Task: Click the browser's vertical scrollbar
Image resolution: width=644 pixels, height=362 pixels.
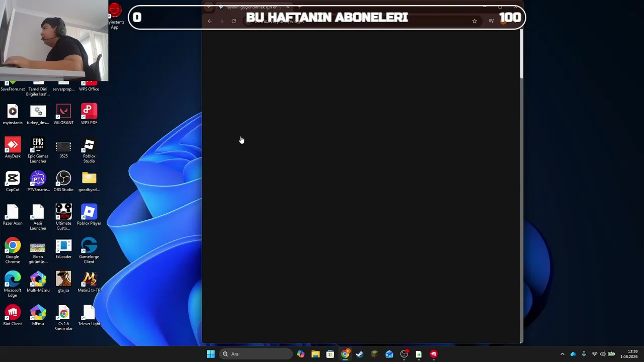Action: click(x=521, y=54)
